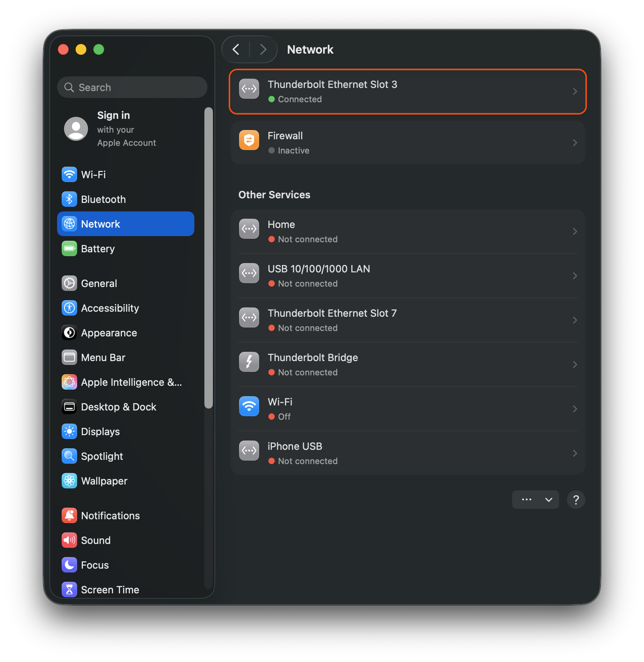The image size is (644, 662).
Task: Open the ellipsis more actions dropdown
Action: tap(535, 500)
